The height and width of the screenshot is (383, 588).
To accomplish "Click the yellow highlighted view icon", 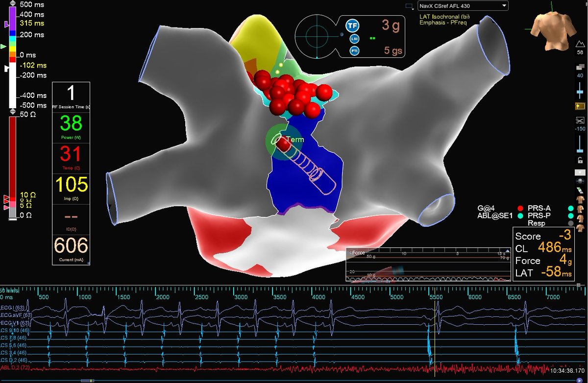I will click(x=580, y=106).
